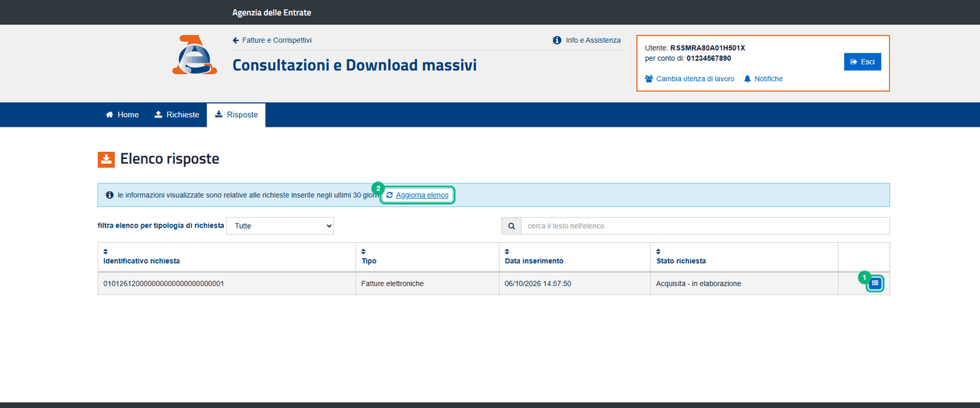Open the Tutte request type dropdown
This screenshot has height=408, width=980.
[x=280, y=226]
